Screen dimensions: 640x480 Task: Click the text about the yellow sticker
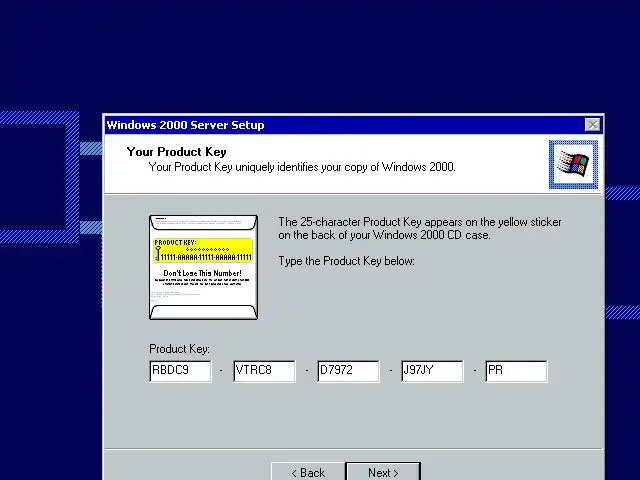point(420,229)
